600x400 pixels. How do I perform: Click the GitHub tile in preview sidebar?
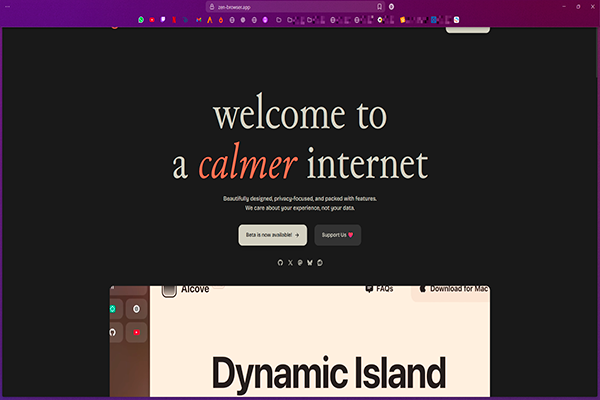click(115, 332)
